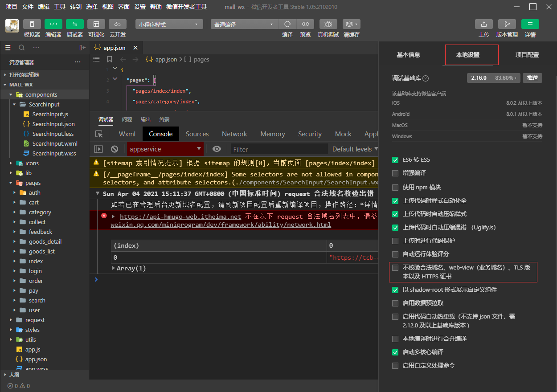The width and height of the screenshot is (557, 392).
Task: Open the visualization (可视化) icon
Action: tap(96, 24)
